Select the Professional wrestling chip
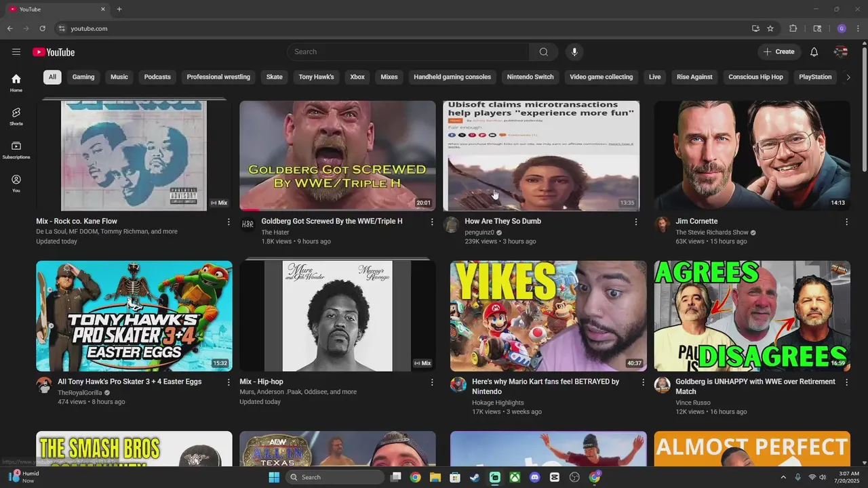 (x=218, y=77)
